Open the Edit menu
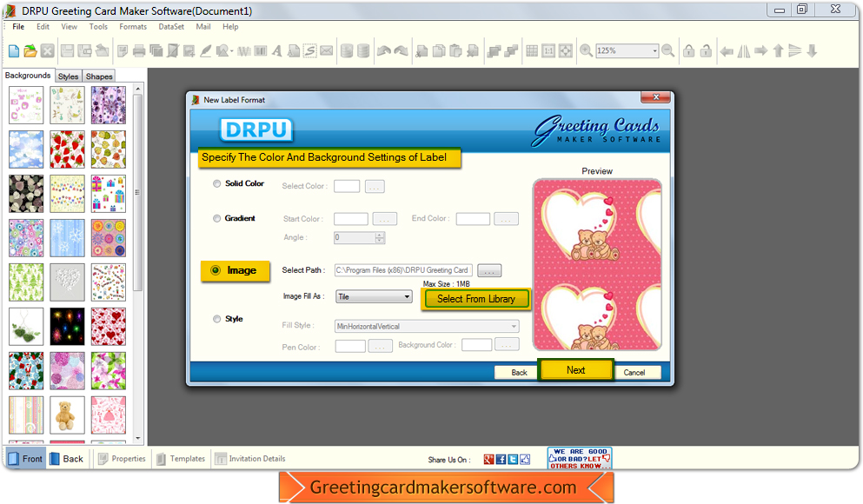Image resolution: width=863 pixels, height=504 pixels. coord(43,26)
